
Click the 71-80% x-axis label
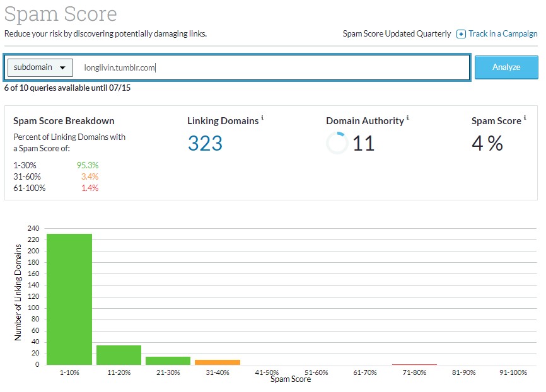(414, 372)
